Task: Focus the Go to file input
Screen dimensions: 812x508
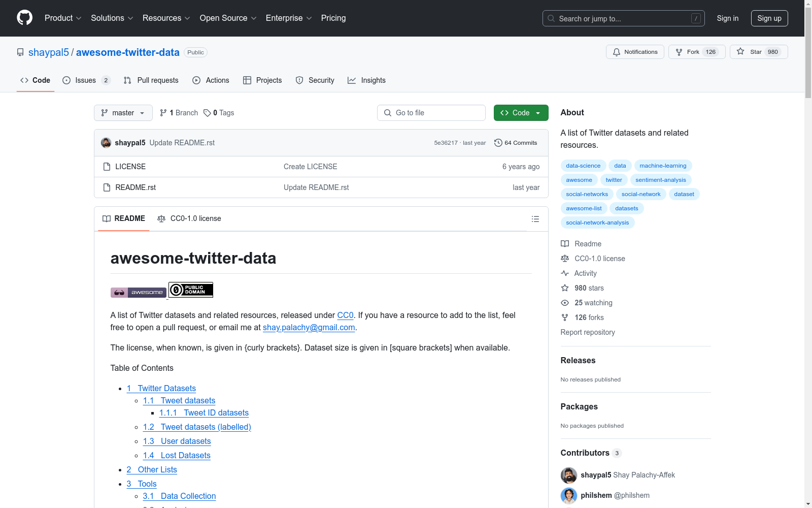Action: click(431, 113)
